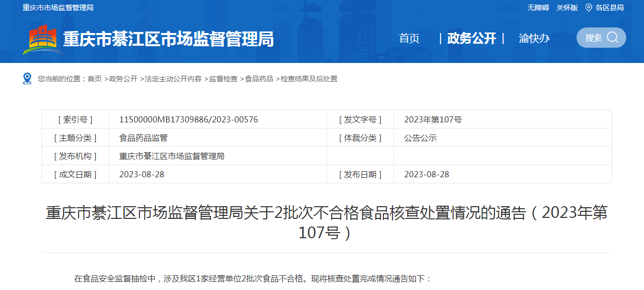Image resolution: width=644 pixels, height=290 pixels.
Task: Go to 首页 in breadcrumb
Action: tap(94, 79)
